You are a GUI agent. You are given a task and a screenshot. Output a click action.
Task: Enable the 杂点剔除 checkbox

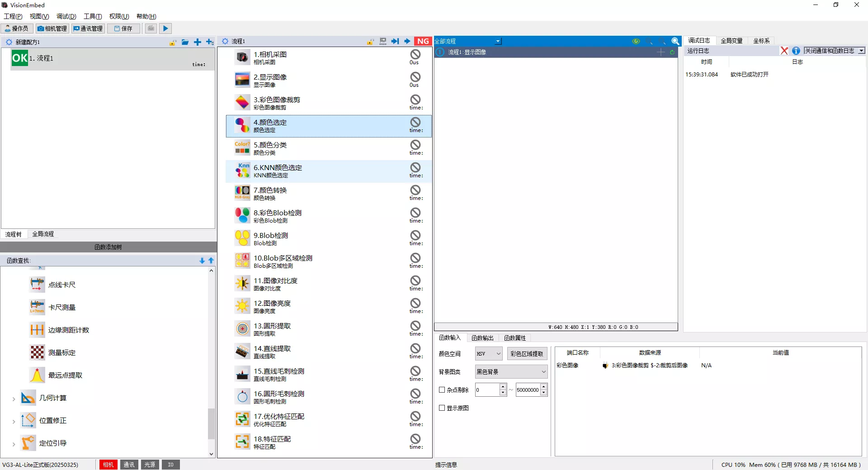tap(442, 389)
